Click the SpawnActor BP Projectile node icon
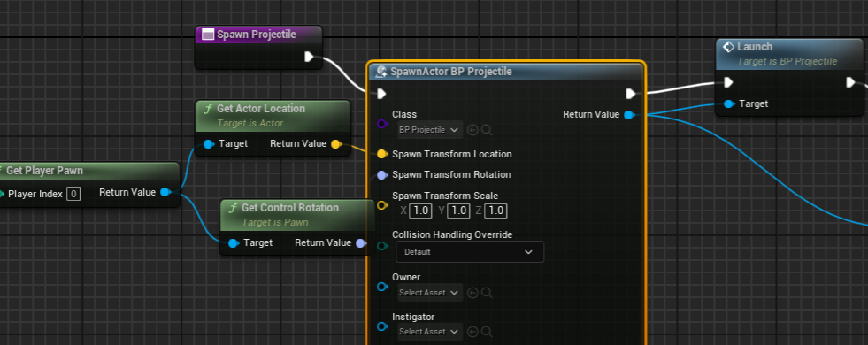868x345 pixels. tap(380, 72)
